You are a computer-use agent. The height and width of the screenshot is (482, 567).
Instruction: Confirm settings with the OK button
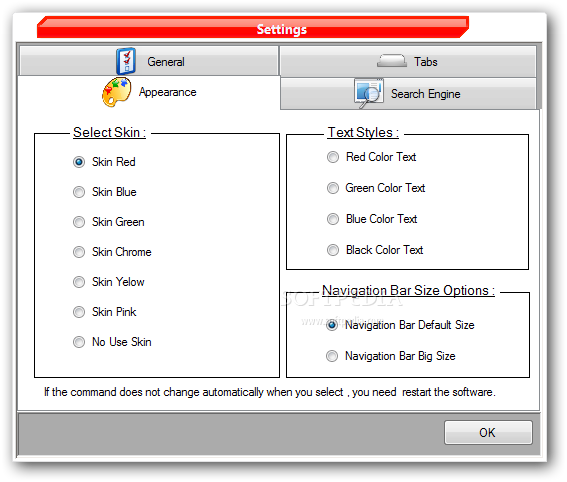488,432
